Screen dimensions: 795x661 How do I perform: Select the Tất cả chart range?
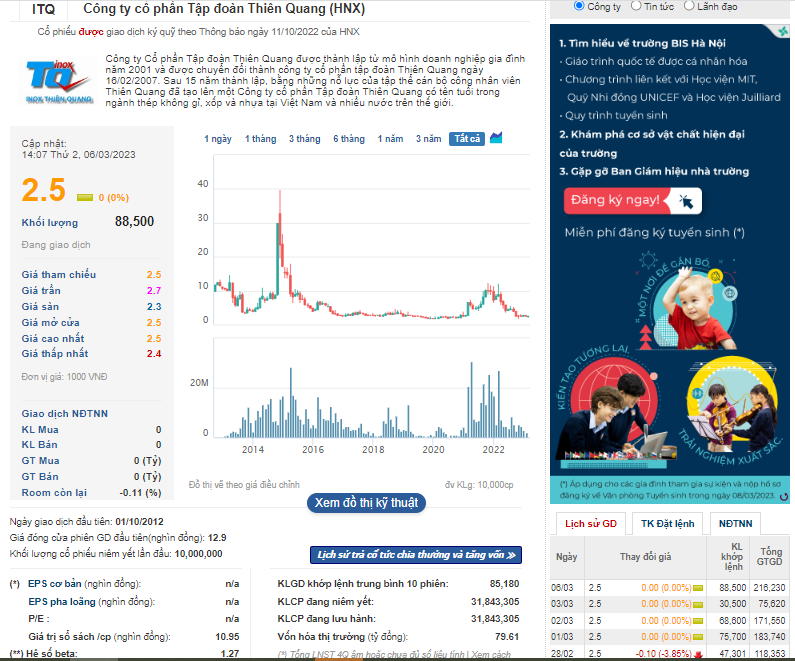tap(467, 138)
